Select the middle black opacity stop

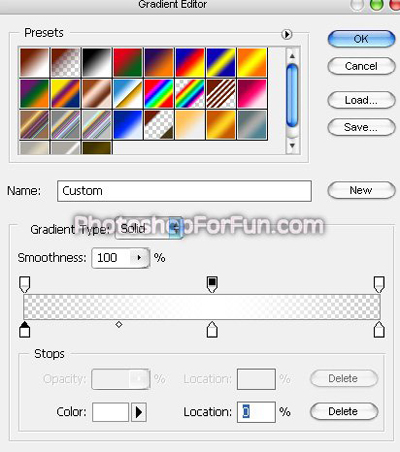212,284
